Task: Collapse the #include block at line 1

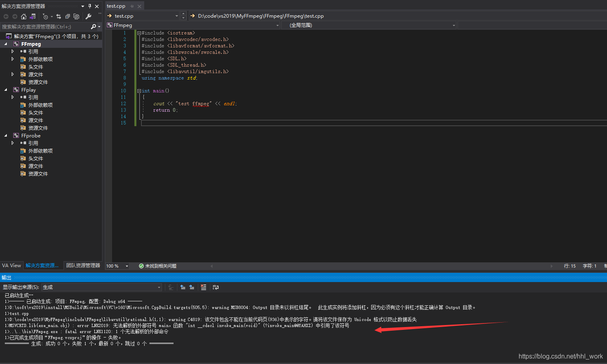Action: tap(139, 33)
